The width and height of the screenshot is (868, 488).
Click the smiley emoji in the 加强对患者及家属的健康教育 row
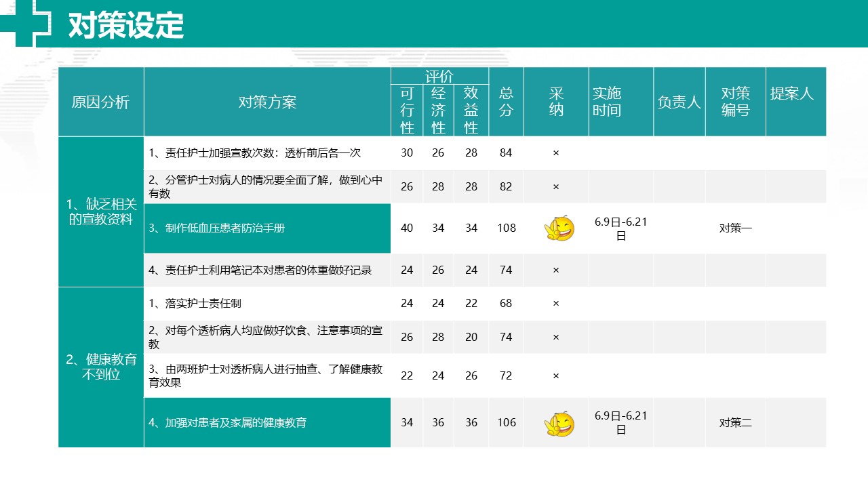(559, 424)
